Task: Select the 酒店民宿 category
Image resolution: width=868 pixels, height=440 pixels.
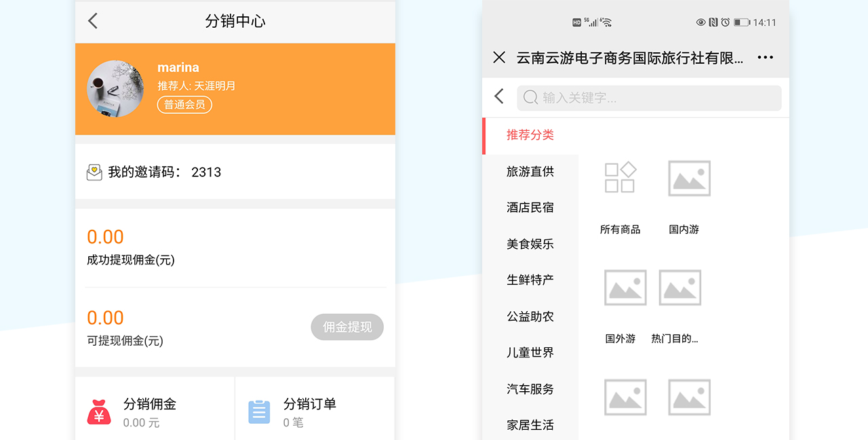Action: point(530,207)
